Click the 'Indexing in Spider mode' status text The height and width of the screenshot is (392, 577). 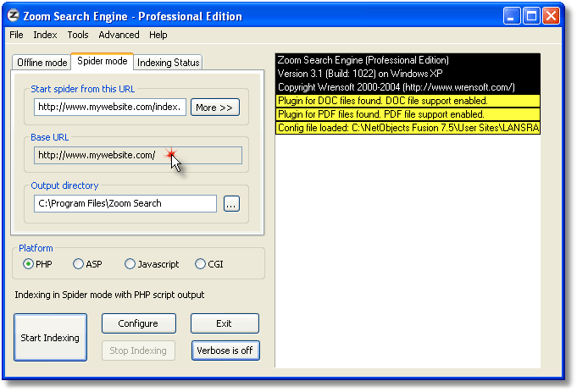109,295
